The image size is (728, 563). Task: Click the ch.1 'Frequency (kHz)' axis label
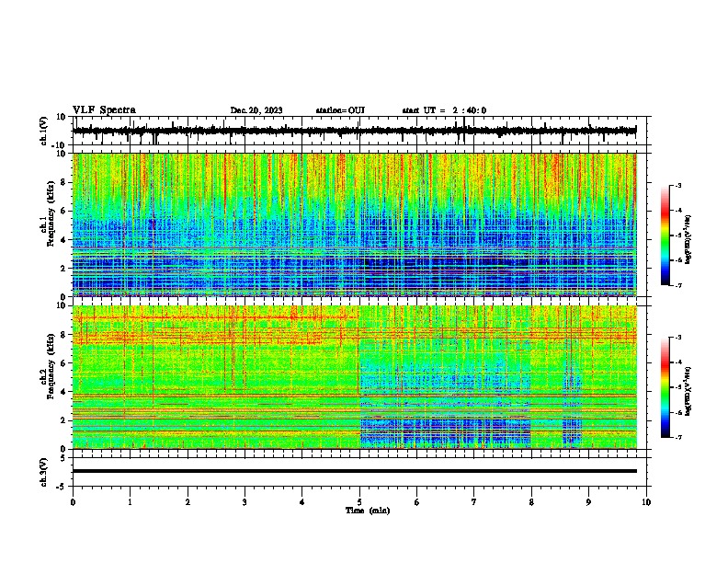[51, 213]
